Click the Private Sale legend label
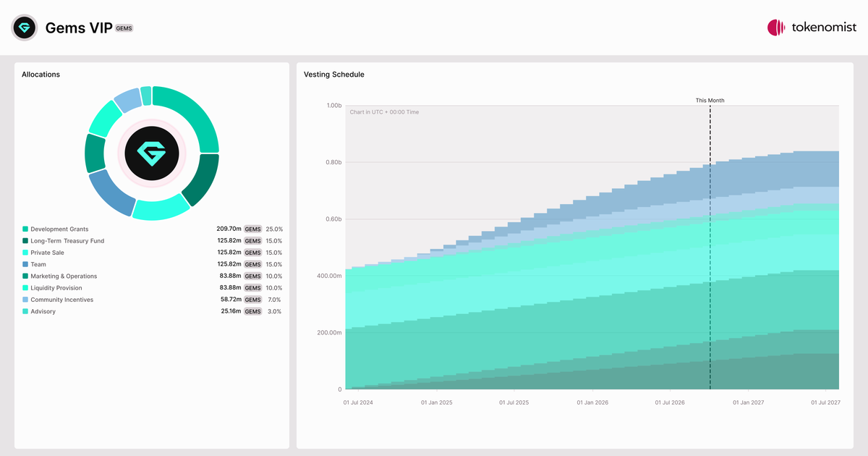The height and width of the screenshot is (456, 868). [x=47, y=253]
